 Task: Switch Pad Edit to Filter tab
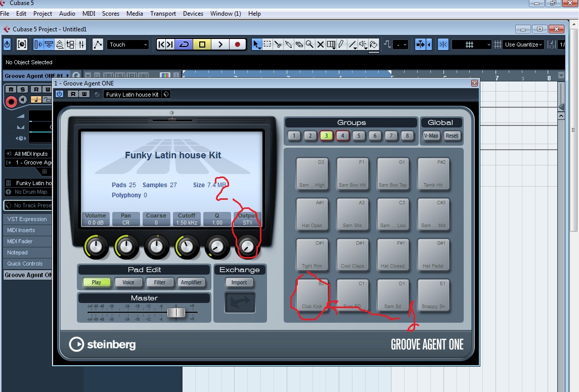pyautogui.click(x=159, y=282)
